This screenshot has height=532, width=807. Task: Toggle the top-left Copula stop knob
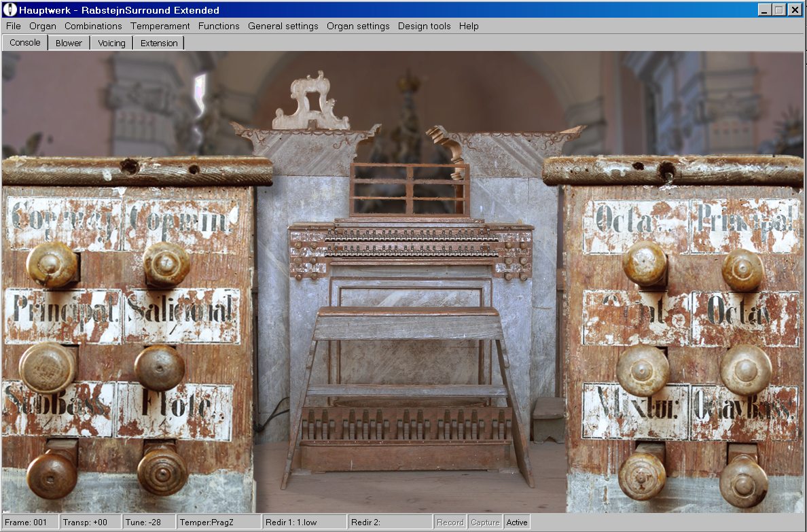[52, 265]
